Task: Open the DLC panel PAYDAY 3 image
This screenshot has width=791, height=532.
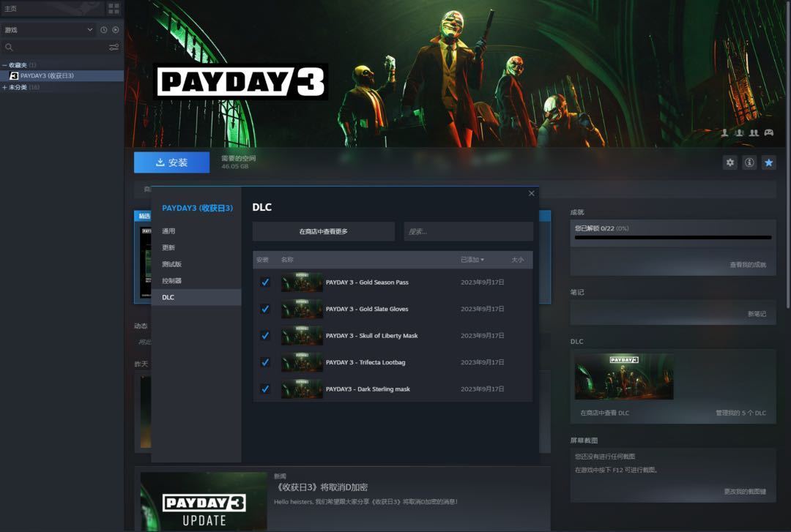Action: (x=624, y=377)
